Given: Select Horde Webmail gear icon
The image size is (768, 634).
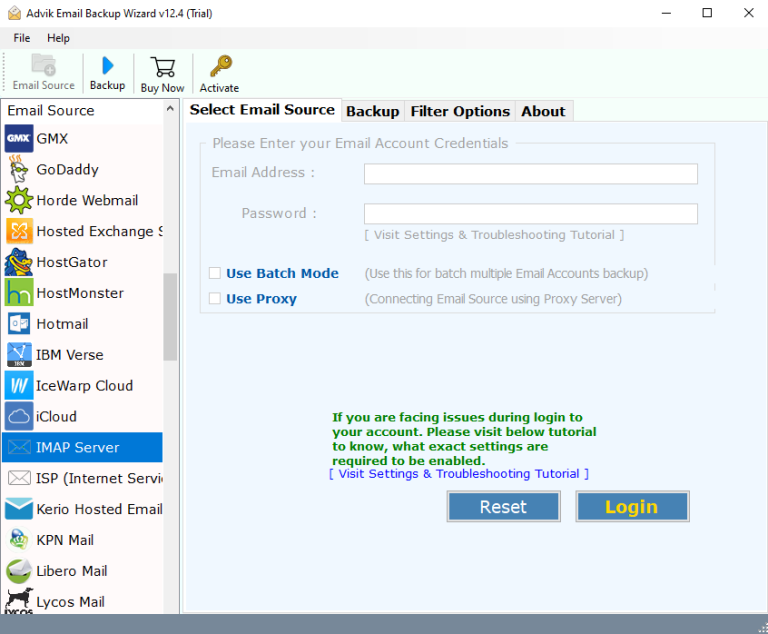Looking at the screenshot, I should click(x=19, y=201).
